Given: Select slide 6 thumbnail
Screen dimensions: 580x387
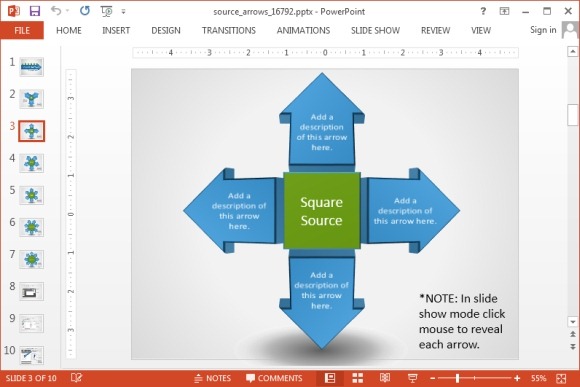Looking at the screenshot, I should (31, 227).
